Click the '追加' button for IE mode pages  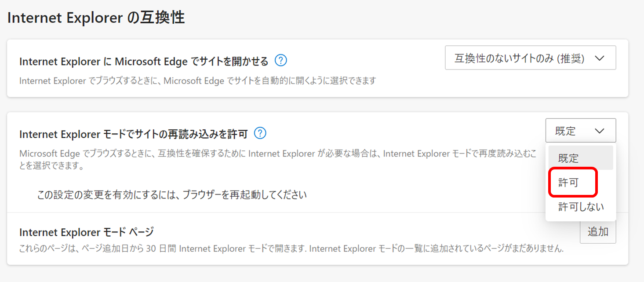pyautogui.click(x=598, y=231)
